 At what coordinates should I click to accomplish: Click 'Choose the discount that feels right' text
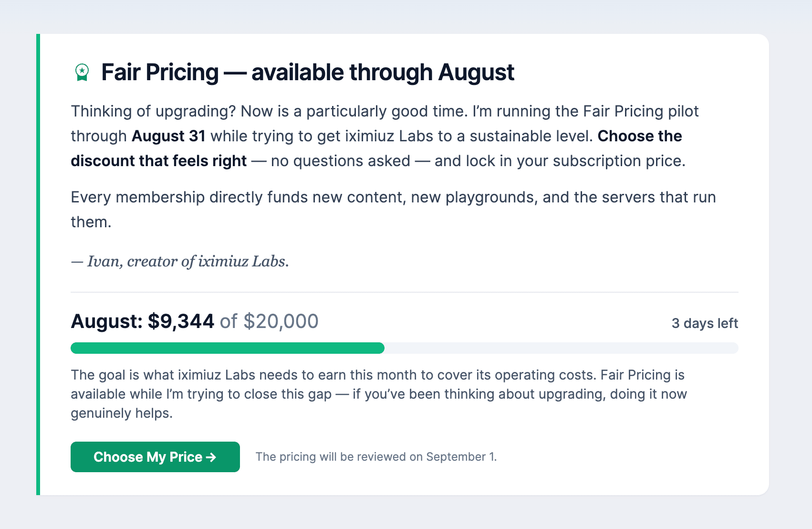376,148
